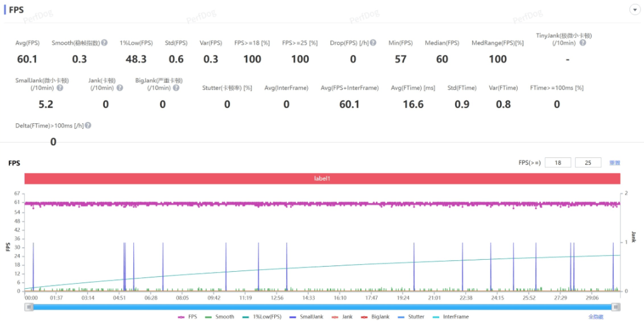The width and height of the screenshot is (644, 321).
Task: Click the 全隐藏 hide-all link
Action: coord(595,317)
